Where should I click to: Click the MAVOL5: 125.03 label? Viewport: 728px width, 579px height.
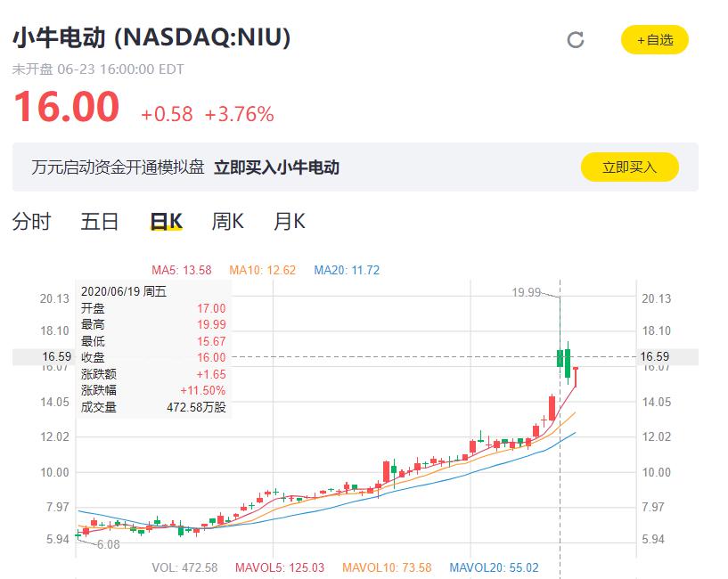click(x=280, y=567)
